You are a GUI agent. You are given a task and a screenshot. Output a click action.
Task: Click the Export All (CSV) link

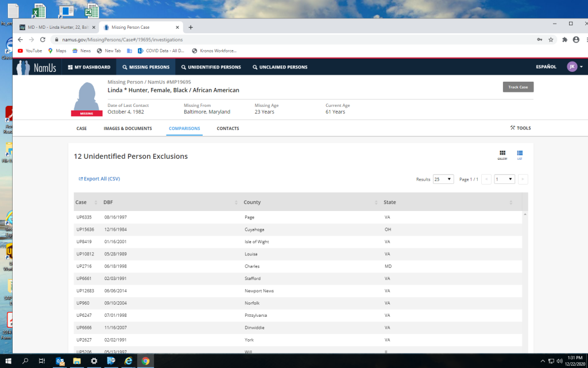99,179
